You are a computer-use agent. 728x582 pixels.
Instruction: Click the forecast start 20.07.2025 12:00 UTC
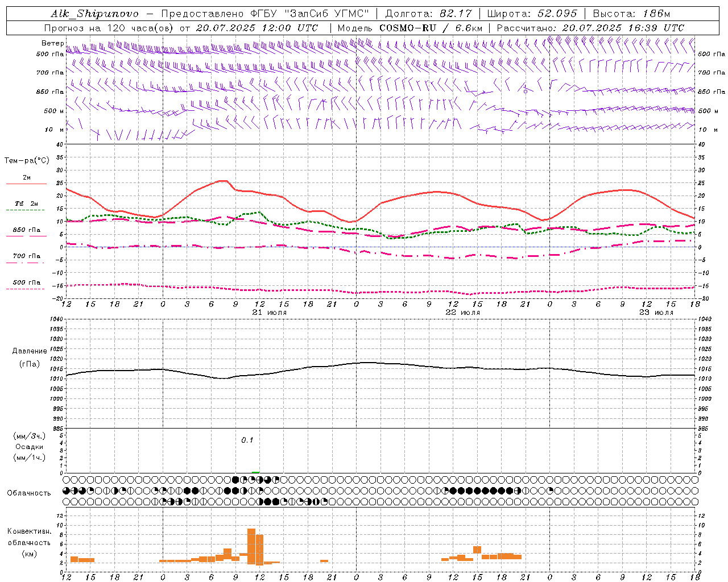pyautogui.click(x=257, y=28)
